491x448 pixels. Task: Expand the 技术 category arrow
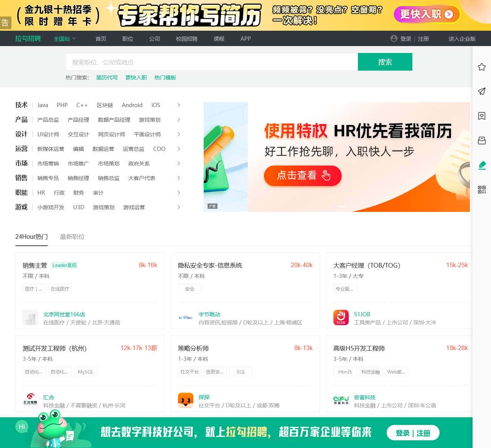tap(178, 105)
